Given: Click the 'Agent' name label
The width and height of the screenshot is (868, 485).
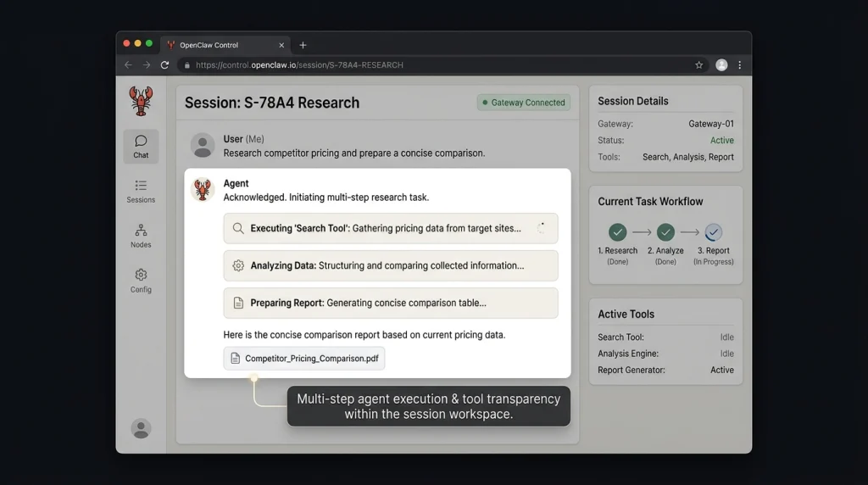Looking at the screenshot, I should tap(236, 183).
